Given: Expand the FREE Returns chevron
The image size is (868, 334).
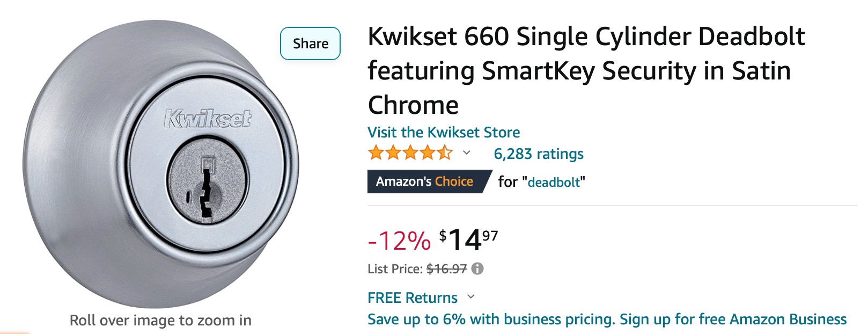Looking at the screenshot, I should click(x=471, y=296).
